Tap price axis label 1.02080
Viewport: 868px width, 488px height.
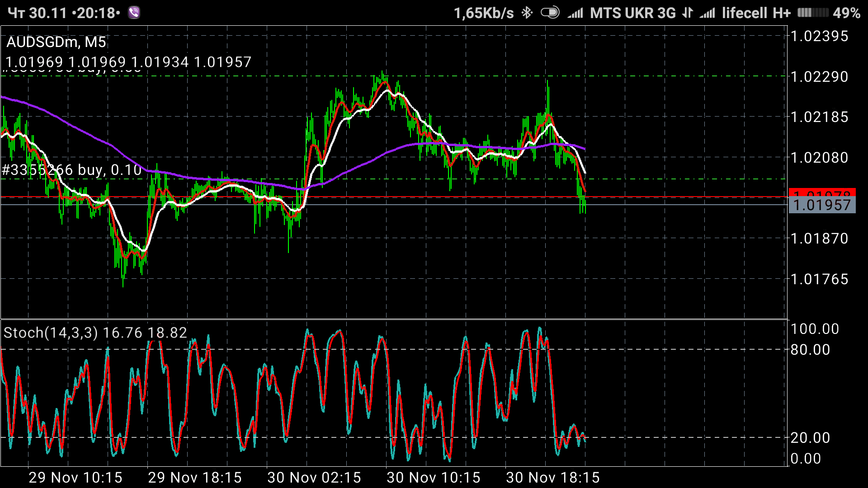click(819, 158)
